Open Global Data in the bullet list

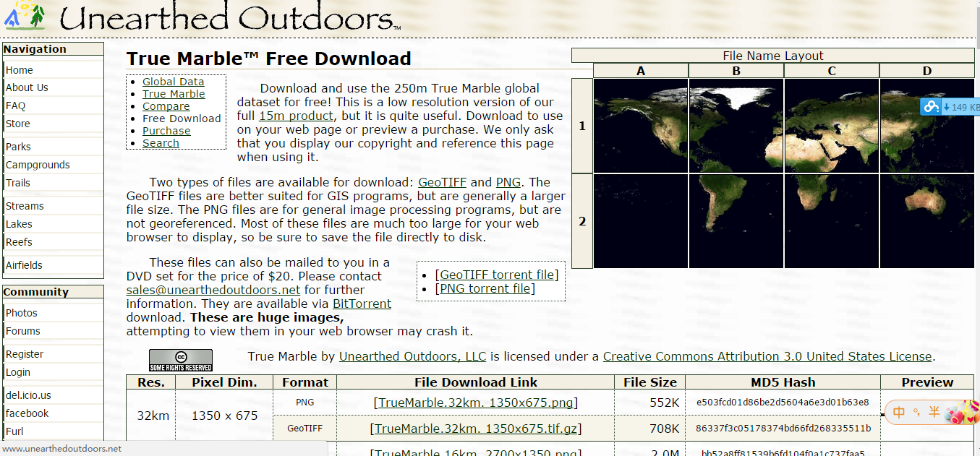174,82
